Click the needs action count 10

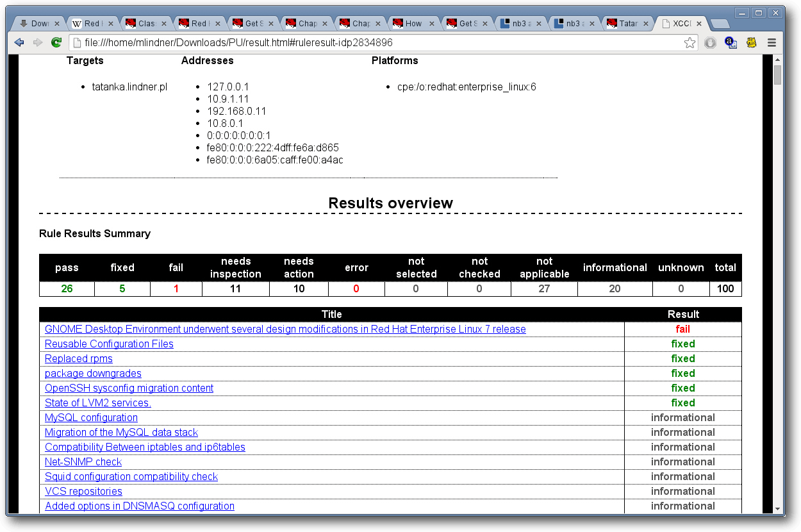click(299, 289)
